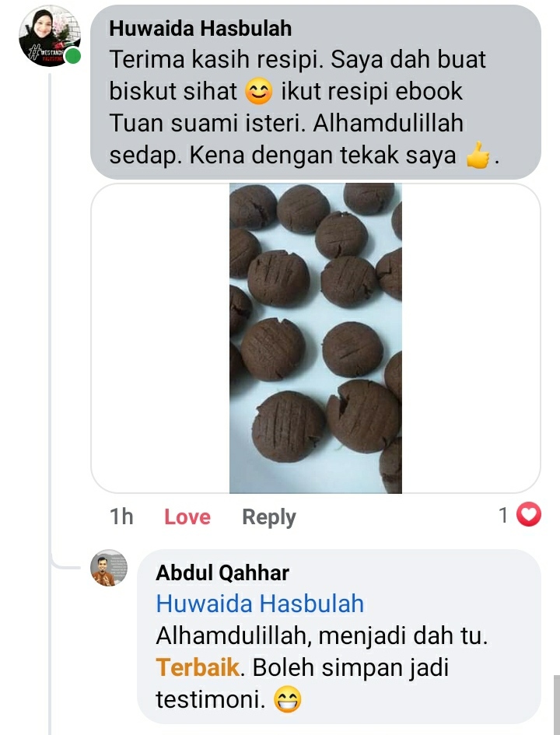The width and height of the screenshot is (560, 735).
Task: Click the smiling face emoji in comment
Action: [x=259, y=92]
